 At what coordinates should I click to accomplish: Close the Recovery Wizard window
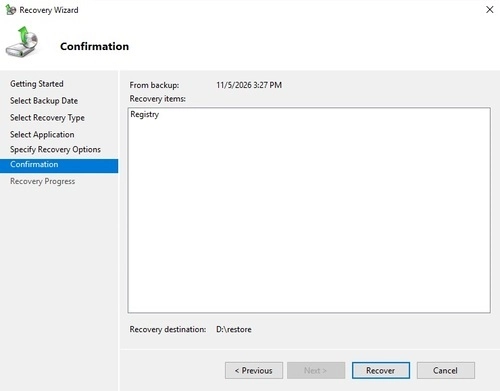coord(490,10)
